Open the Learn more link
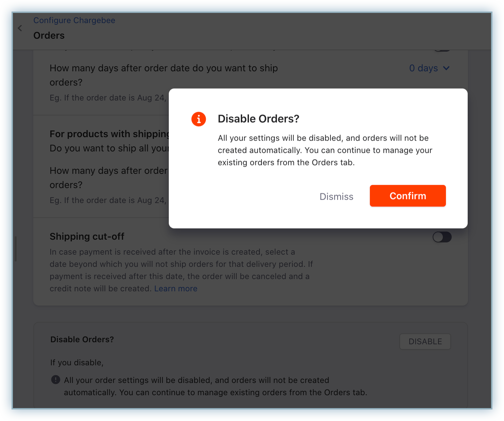This screenshot has width=504, height=421. pyautogui.click(x=176, y=289)
